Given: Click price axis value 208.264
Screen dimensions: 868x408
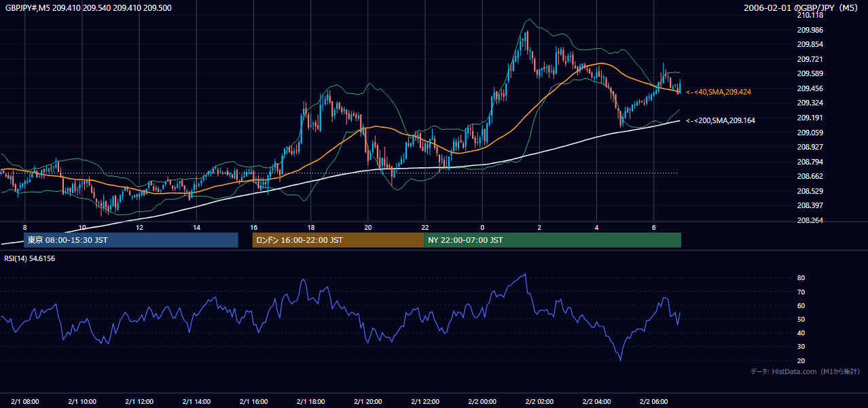Looking at the screenshot, I should point(810,220).
